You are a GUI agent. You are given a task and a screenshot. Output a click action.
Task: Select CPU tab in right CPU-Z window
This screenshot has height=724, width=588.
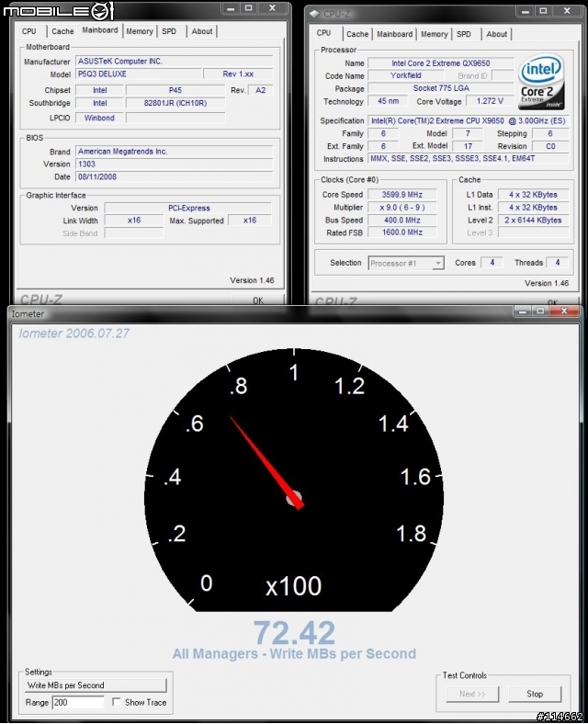[x=323, y=33]
